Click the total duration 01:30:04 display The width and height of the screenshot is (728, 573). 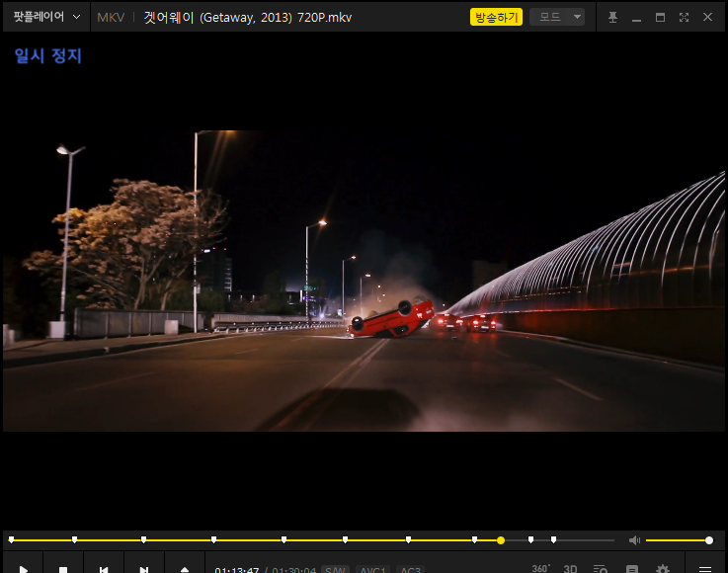(294, 569)
